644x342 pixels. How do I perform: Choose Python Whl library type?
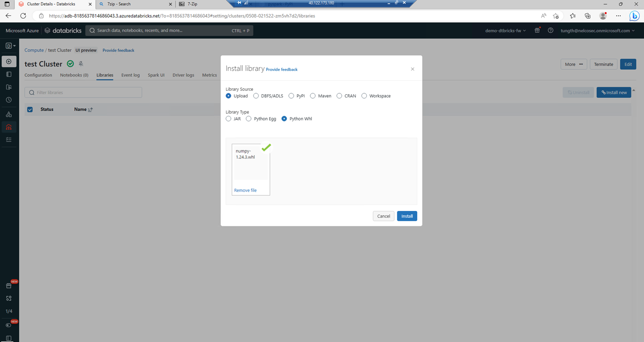pyautogui.click(x=284, y=119)
